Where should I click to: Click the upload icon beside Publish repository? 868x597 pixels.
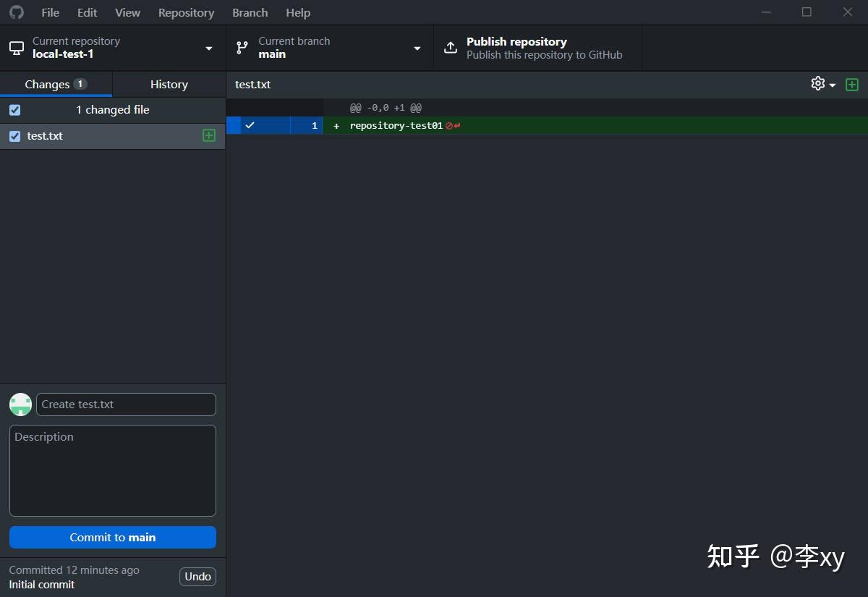point(450,47)
